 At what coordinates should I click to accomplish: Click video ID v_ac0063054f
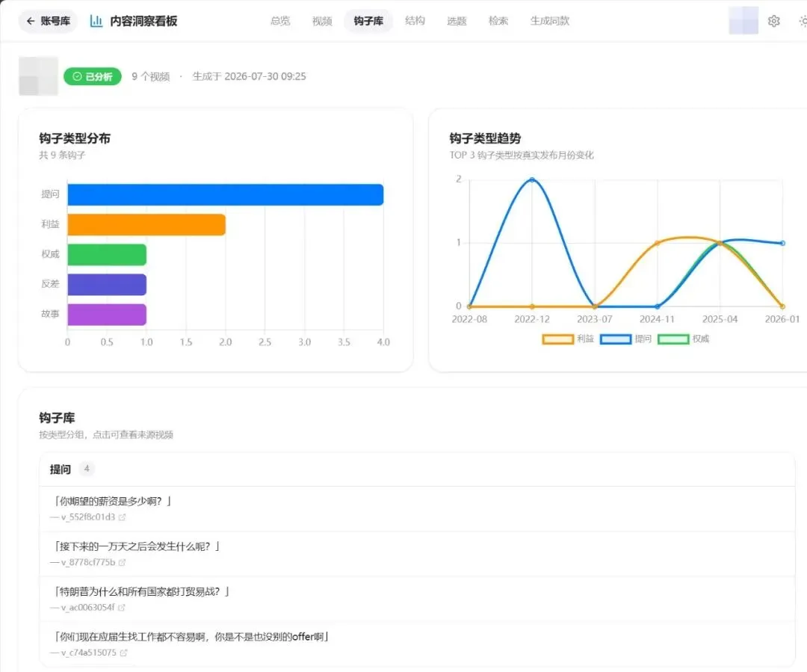click(88, 608)
